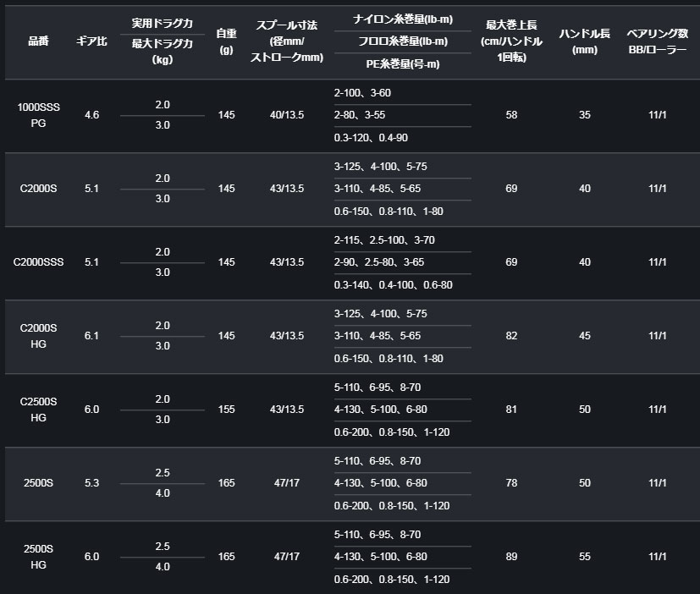Click the C2000S HG model name
Image resolution: width=700 pixels, height=594 pixels.
point(38,336)
